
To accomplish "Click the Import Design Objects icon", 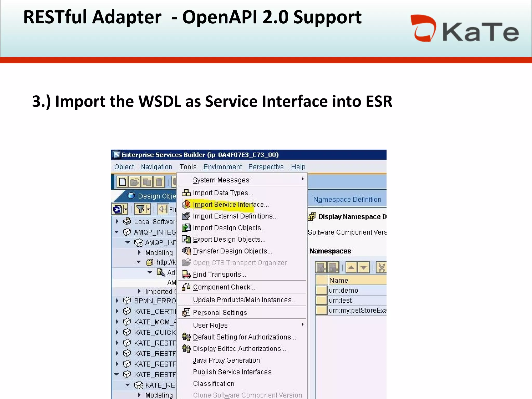I will click(x=186, y=228).
